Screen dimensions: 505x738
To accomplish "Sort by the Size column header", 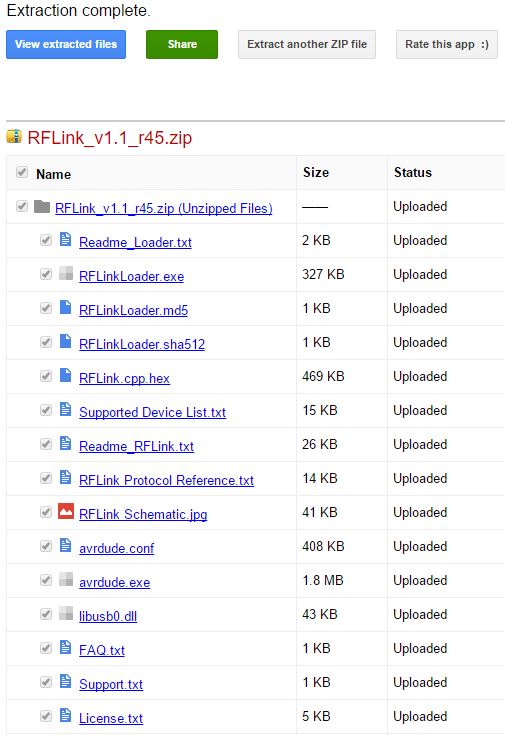I will [x=316, y=172].
